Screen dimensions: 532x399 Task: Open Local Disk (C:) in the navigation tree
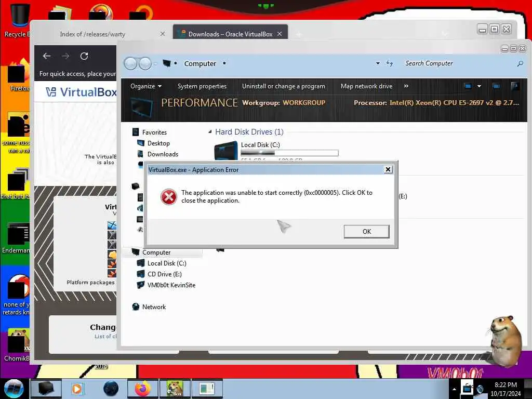[x=167, y=263]
